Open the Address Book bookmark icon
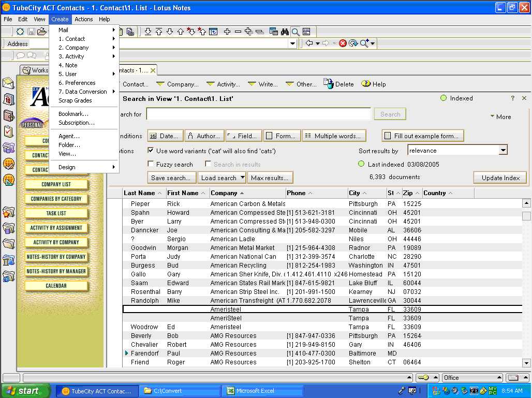Viewport: 532px width, 398px height. tap(8, 116)
